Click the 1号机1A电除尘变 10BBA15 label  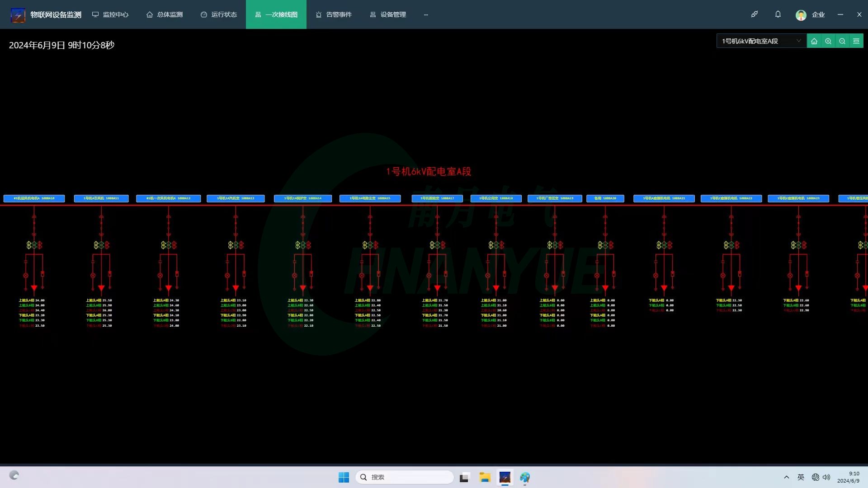370,198
